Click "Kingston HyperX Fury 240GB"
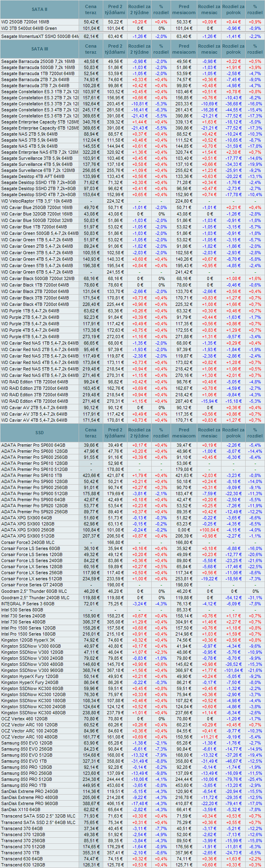 click(x=30, y=682)
